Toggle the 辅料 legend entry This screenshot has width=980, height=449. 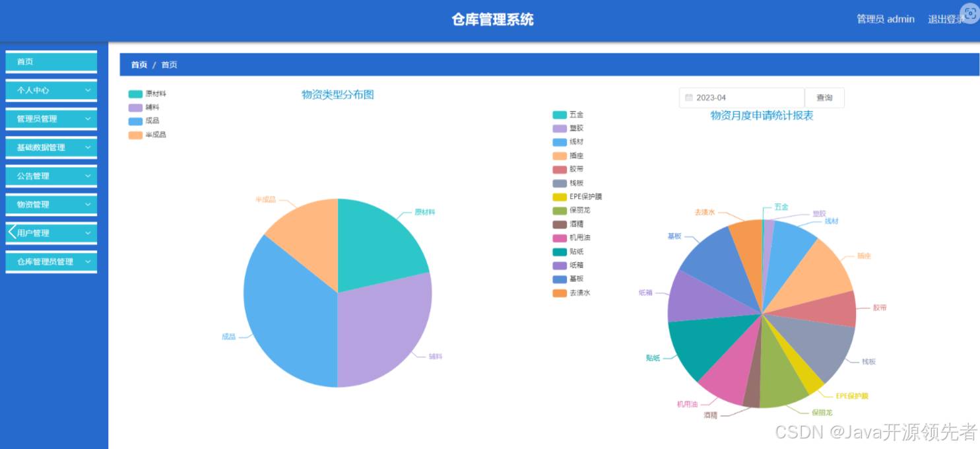click(144, 107)
